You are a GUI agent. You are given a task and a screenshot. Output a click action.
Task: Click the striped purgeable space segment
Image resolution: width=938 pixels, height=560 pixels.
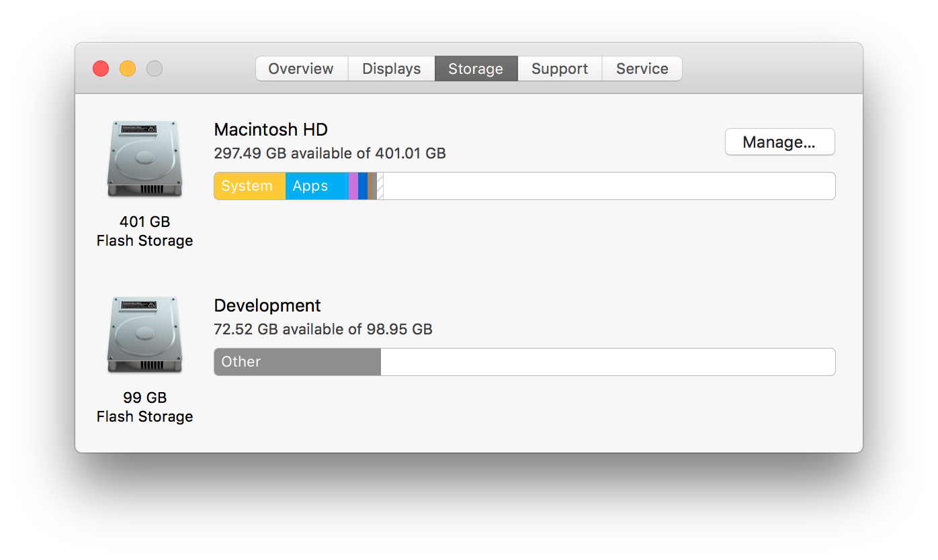pyautogui.click(x=380, y=186)
